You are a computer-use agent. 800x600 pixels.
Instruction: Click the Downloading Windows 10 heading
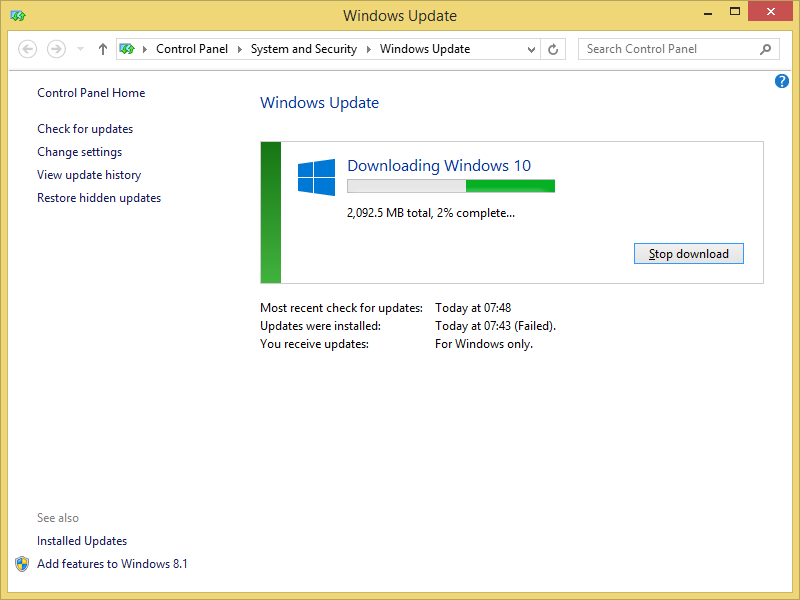(439, 166)
